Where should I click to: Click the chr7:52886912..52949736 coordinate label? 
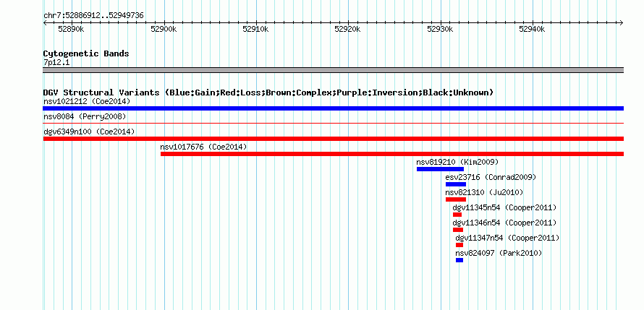93,16
